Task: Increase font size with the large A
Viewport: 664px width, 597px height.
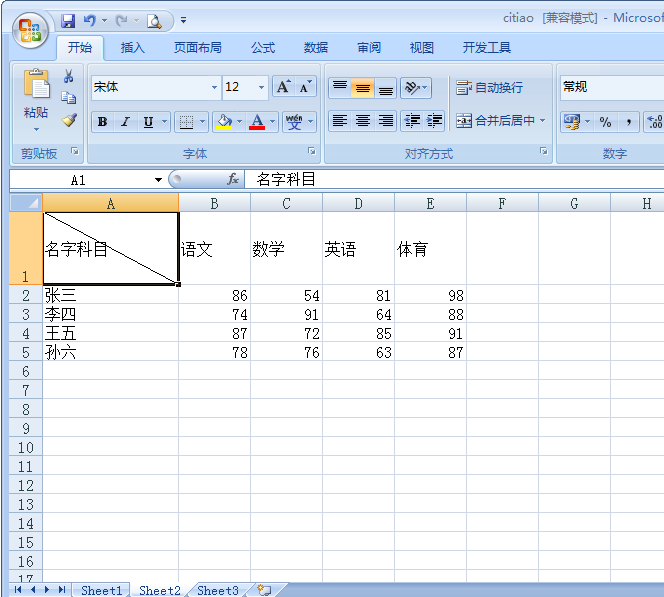Action: [283, 87]
